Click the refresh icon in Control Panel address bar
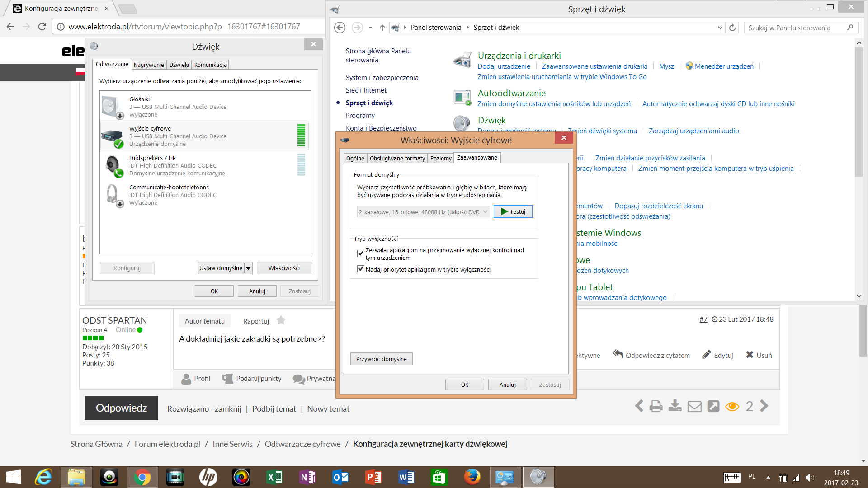The image size is (868, 488). [732, 28]
